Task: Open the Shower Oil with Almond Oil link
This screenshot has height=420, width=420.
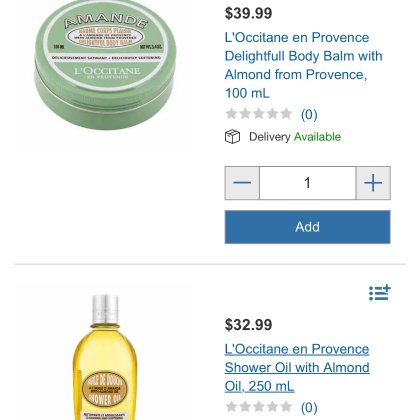Action: tap(297, 368)
